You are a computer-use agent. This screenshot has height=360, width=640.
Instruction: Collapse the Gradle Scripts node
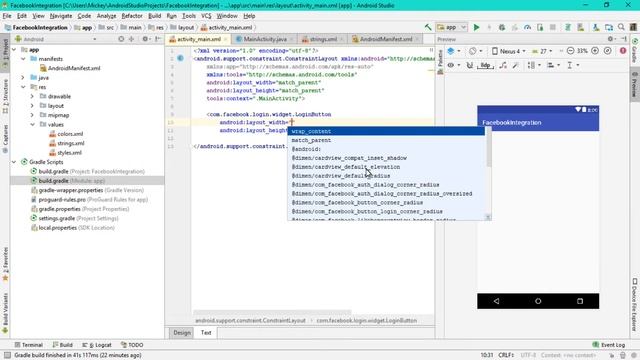(14, 162)
